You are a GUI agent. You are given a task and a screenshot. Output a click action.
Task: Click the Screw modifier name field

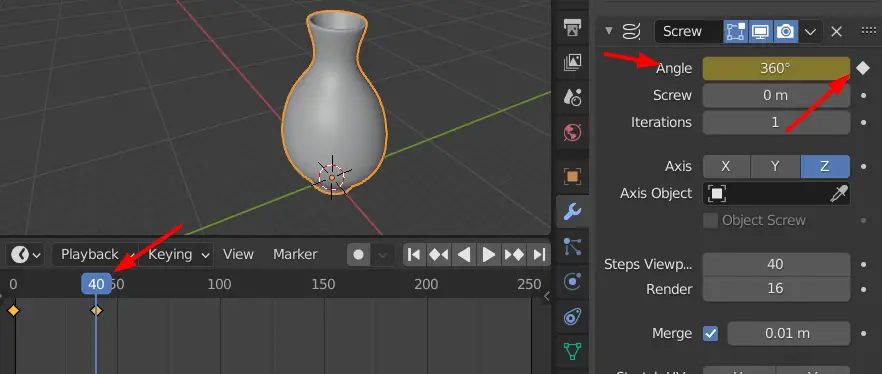coord(689,31)
